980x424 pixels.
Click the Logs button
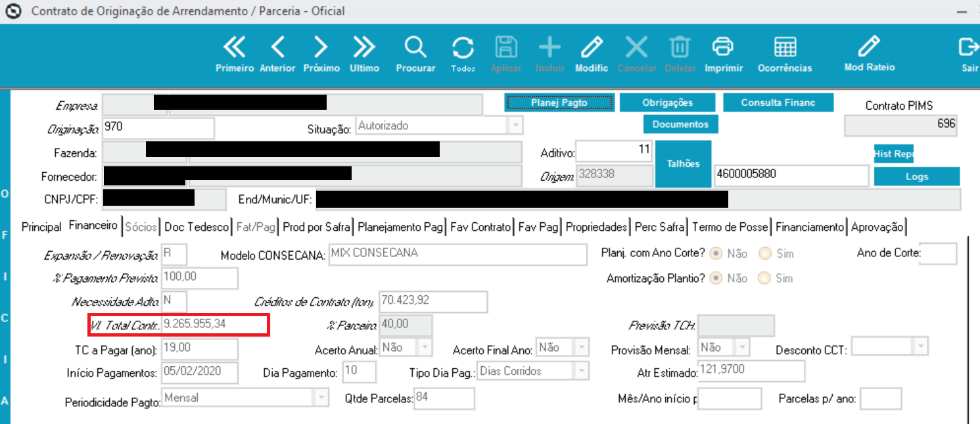916,176
